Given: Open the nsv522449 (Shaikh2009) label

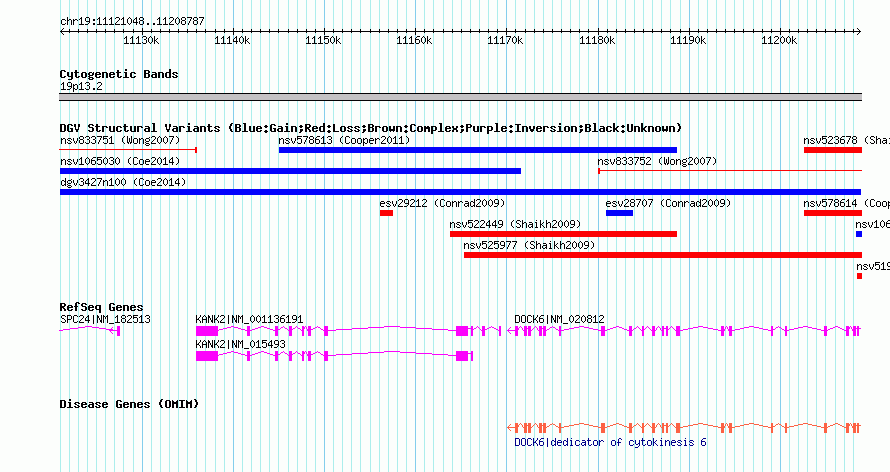Looking at the screenshot, I should click(515, 224).
